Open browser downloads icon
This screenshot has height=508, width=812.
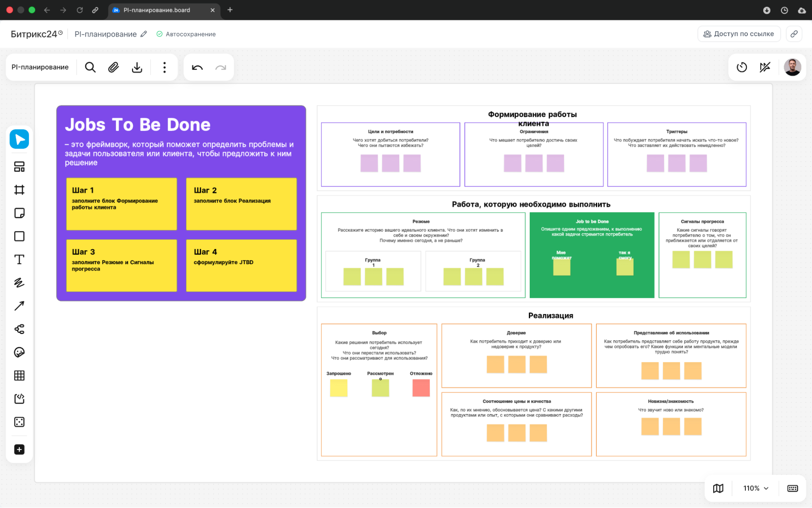tap(767, 10)
